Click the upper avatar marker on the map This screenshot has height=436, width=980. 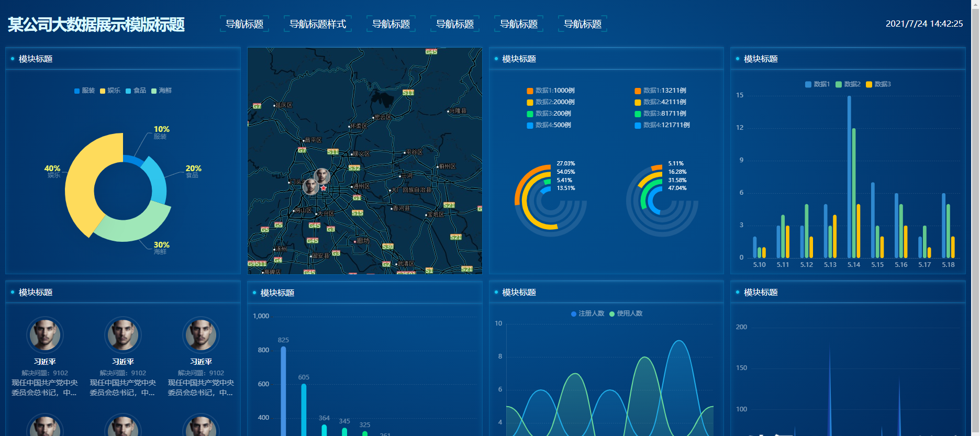[x=322, y=176]
